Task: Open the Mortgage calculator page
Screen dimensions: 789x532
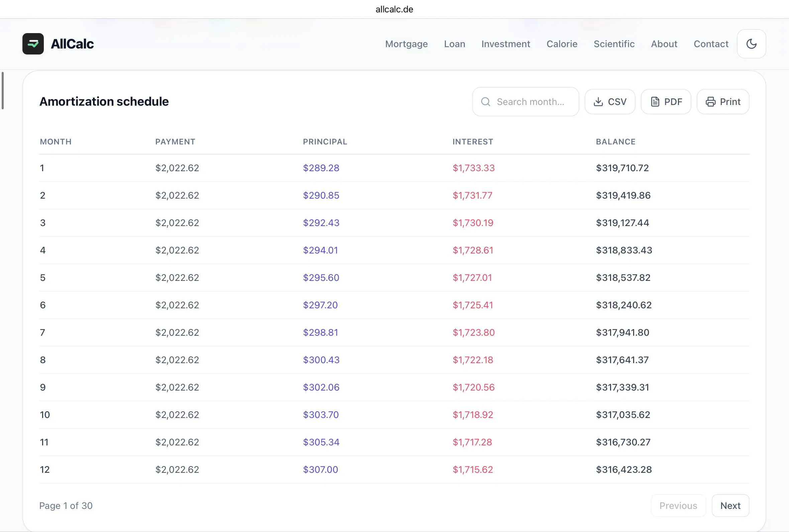Action: point(406,44)
